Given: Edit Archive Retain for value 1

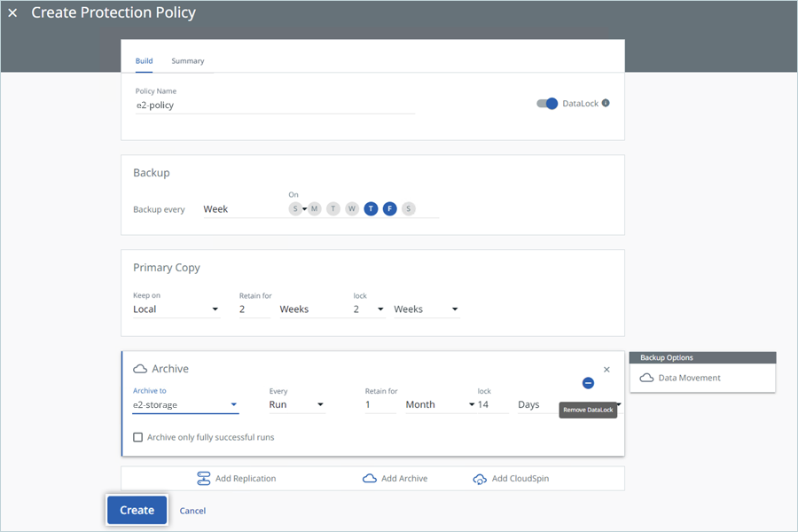Looking at the screenshot, I should tap(380, 404).
